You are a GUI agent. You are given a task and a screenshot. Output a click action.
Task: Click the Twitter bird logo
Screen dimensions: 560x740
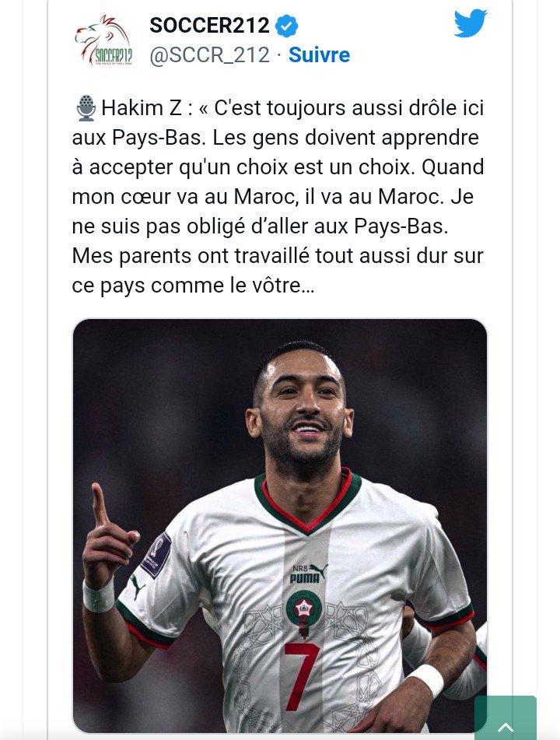(x=471, y=23)
